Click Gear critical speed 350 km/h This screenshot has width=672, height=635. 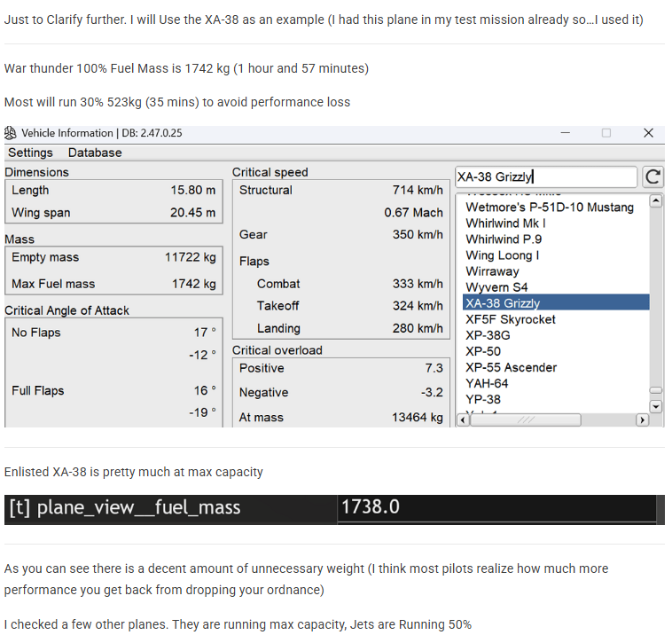tap(418, 234)
